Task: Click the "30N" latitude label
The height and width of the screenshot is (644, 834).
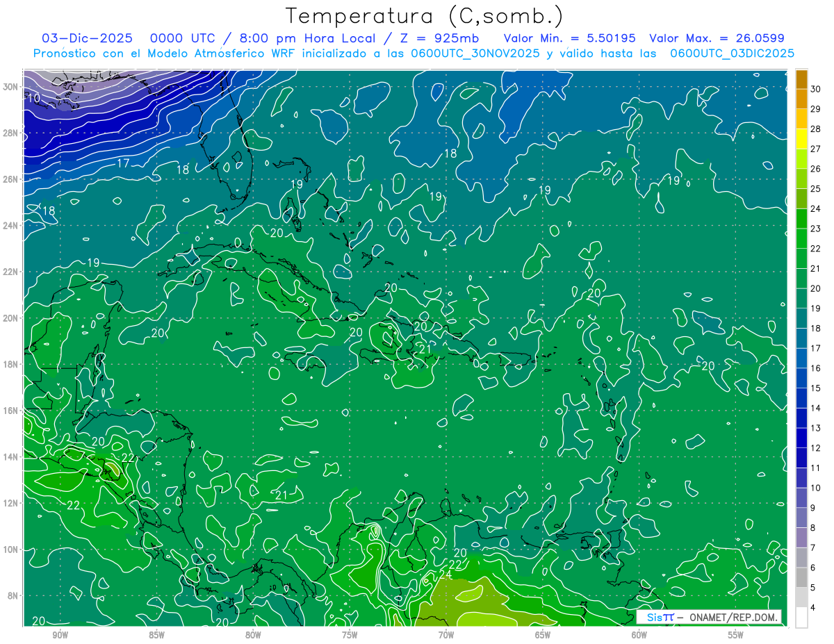Action: [10, 87]
